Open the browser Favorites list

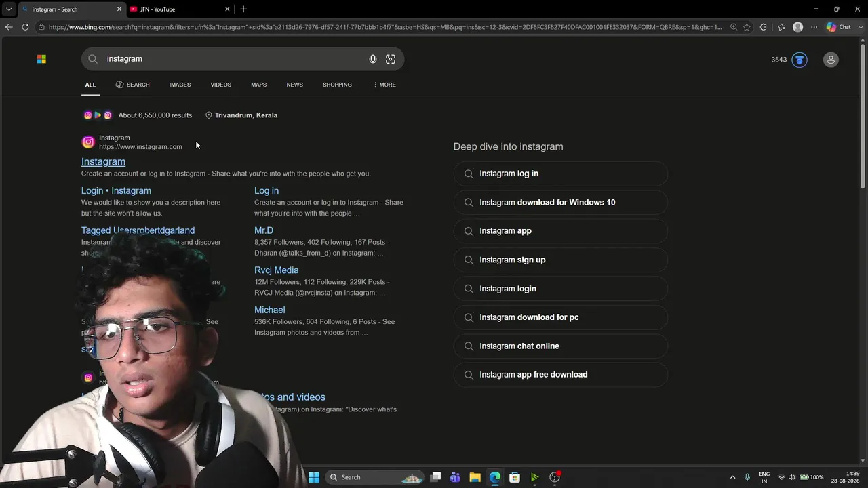(781, 27)
